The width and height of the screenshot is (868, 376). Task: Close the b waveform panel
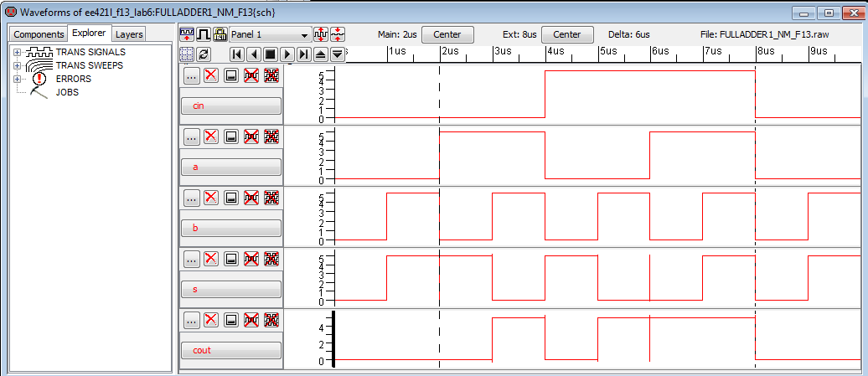pyautogui.click(x=210, y=198)
